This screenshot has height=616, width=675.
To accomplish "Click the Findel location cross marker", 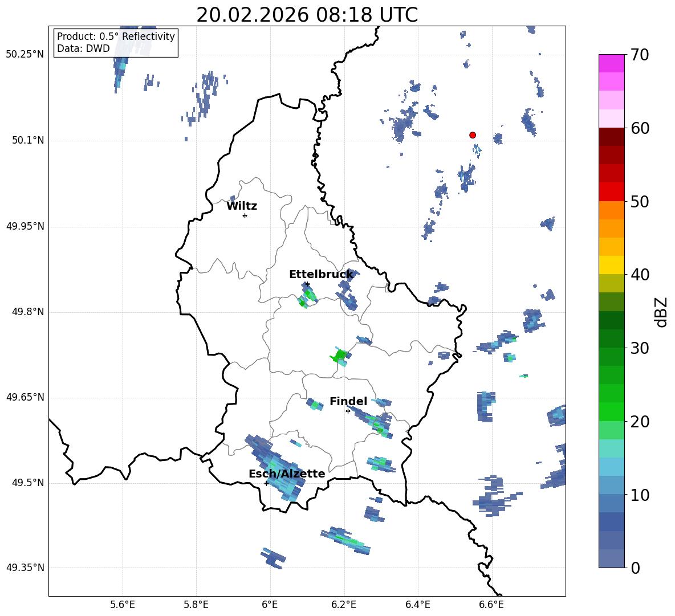I will (x=348, y=411).
